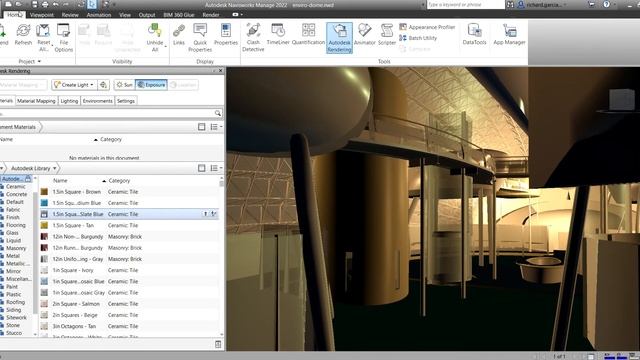Click the bottom-right panel icon of materials browser

coord(218,344)
